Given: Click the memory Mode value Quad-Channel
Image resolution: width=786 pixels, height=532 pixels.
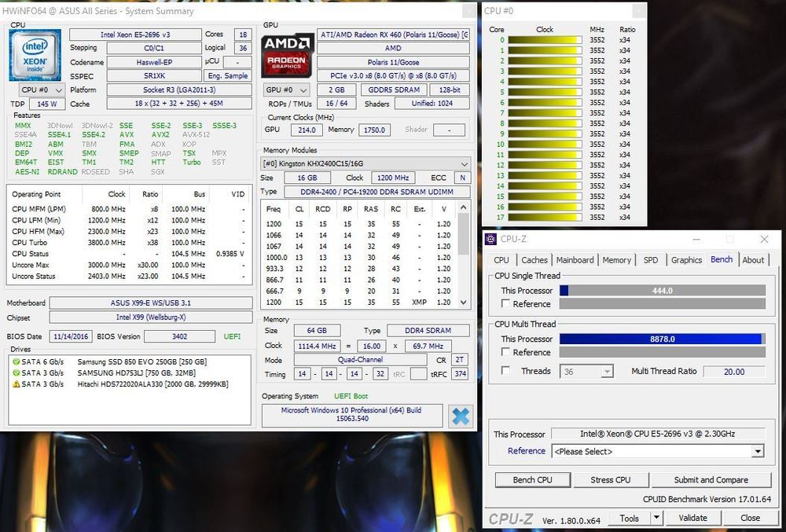Looking at the screenshot, I should [x=360, y=360].
